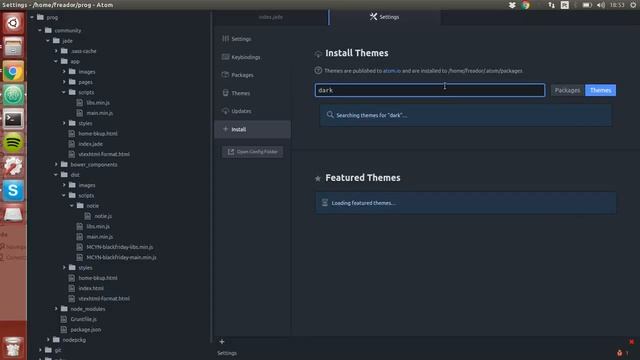Open Themes section in sidebar
Image resolution: width=640 pixels, height=360 pixels.
point(252,93)
